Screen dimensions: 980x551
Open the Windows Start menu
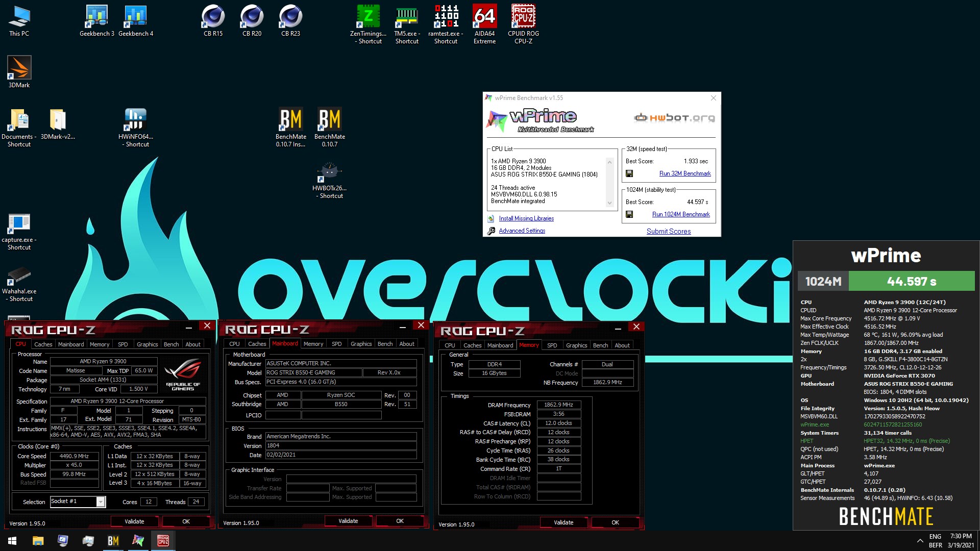click(x=12, y=541)
